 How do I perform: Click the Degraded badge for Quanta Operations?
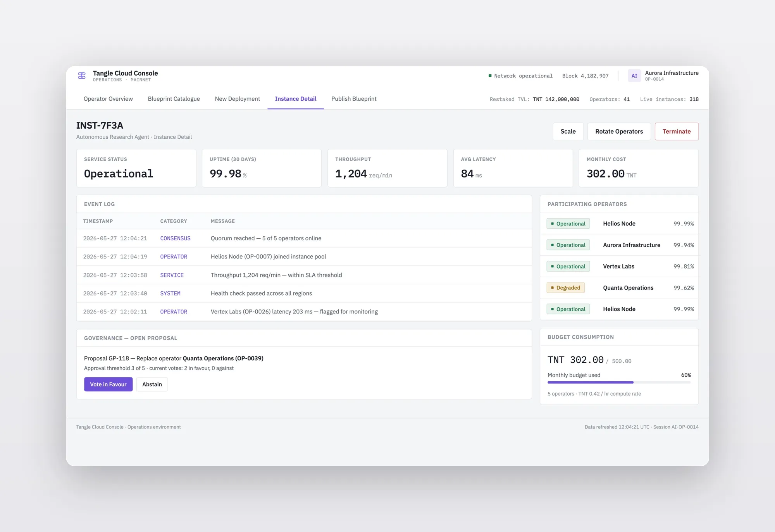(x=565, y=288)
